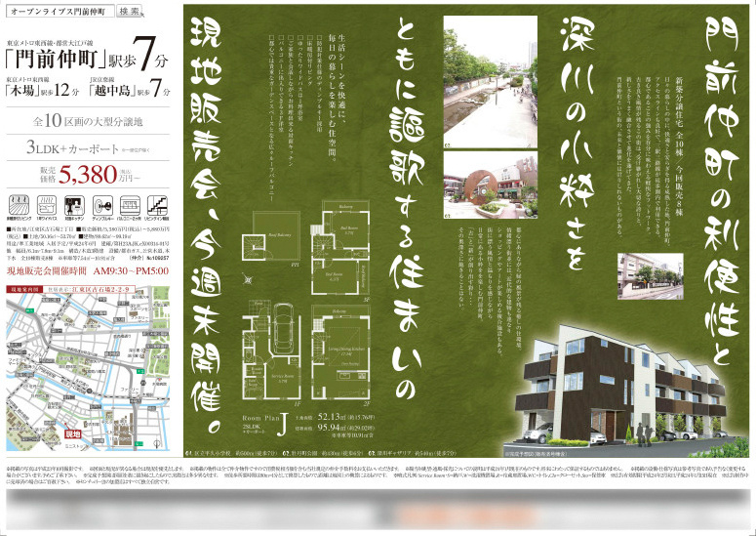Click the address 江東区古石場2-2-9
The image size is (756, 536).
tap(101, 289)
